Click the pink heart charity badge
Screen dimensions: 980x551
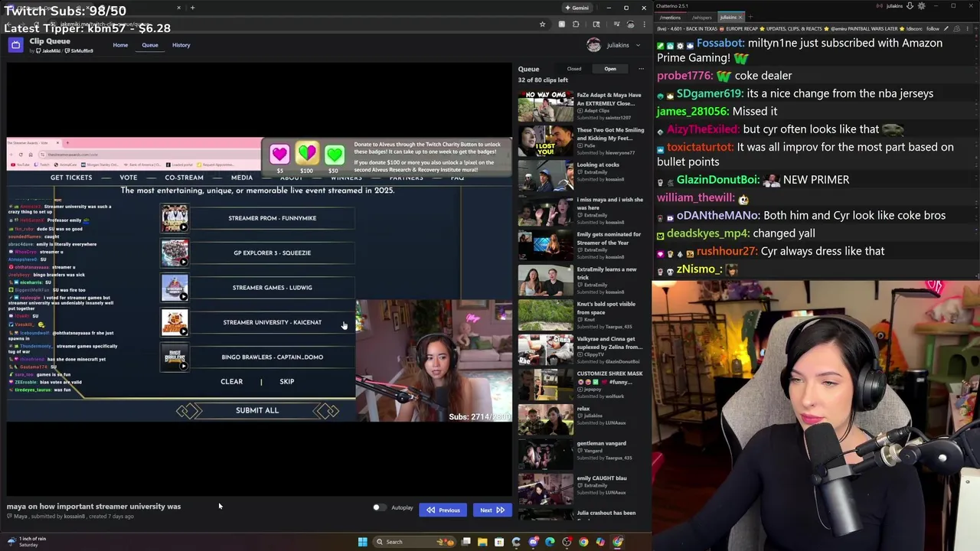[x=279, y=155]
